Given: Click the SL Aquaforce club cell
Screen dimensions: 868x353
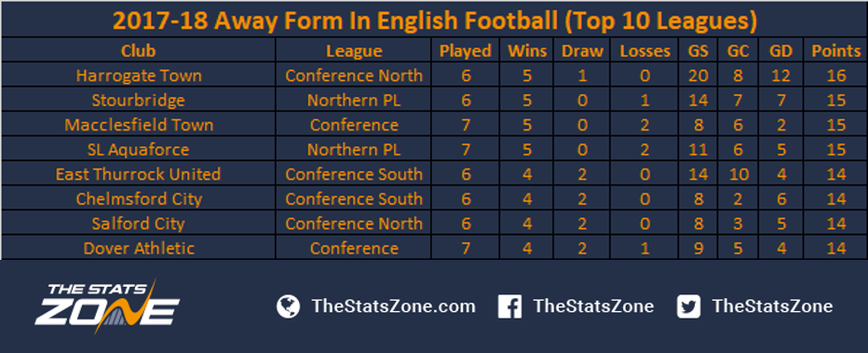Looking at the screenshot, I should coord(139,149).
